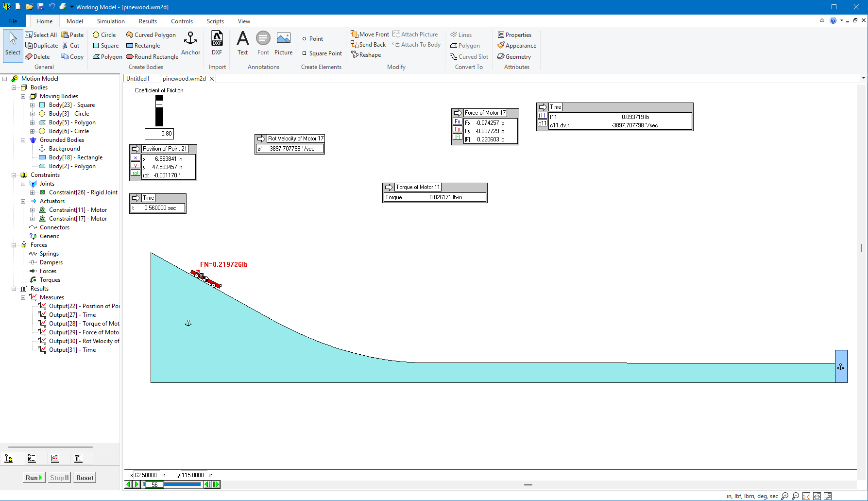Choose the Text annotation tool

coord(242,43)
